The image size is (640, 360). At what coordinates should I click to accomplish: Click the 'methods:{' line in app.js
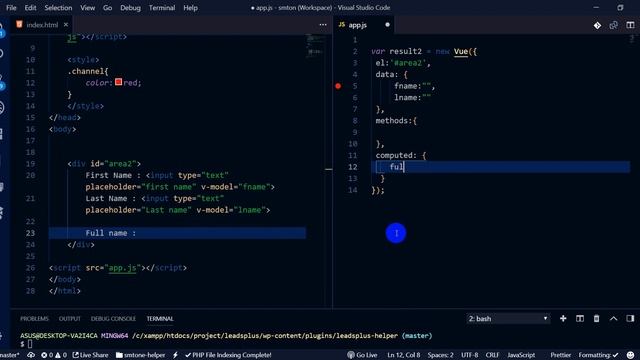pos(396,121)
